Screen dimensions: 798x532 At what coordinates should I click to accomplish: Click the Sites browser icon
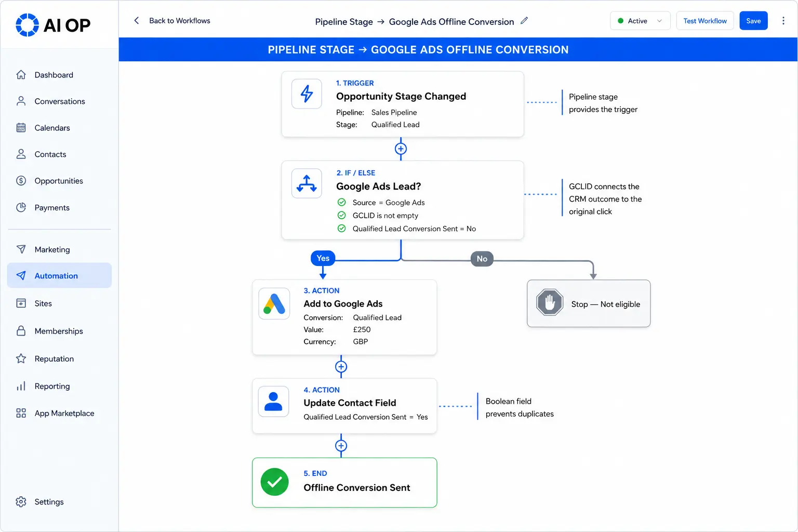tap(21, 303)
